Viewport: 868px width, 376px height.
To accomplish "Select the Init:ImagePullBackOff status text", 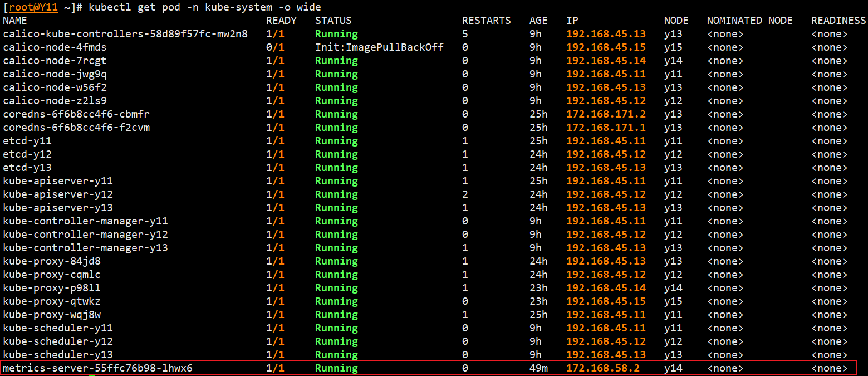I will pyautogui.click(x=379, y=47).
